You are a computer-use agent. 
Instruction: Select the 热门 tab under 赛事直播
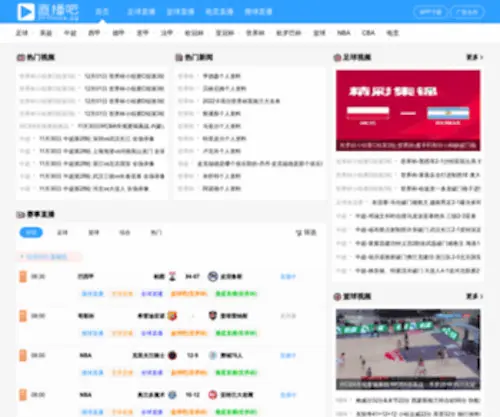coord(156,232)
